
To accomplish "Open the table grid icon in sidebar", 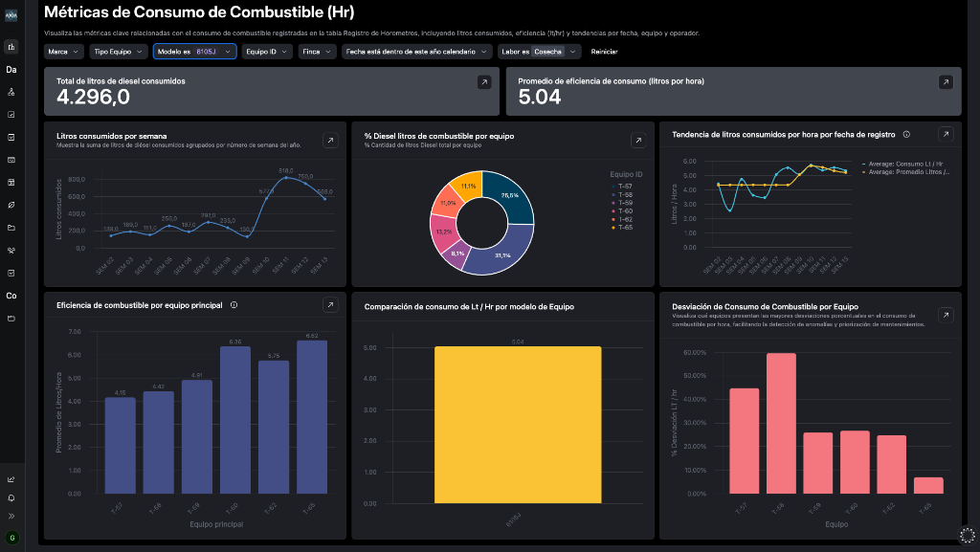I will [x=11, y=183].
